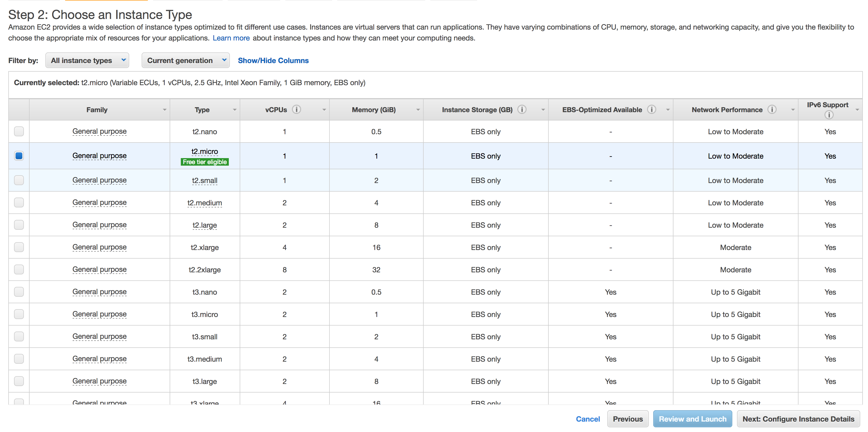Select the t3.small instance checkbox

click(x=19, y=336)
